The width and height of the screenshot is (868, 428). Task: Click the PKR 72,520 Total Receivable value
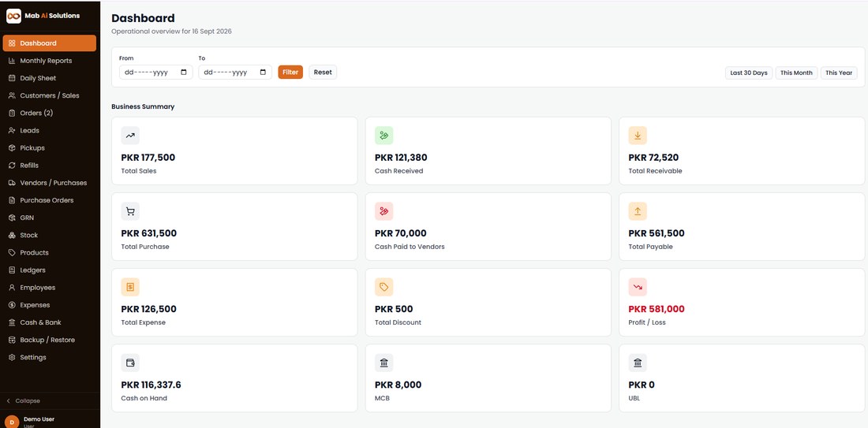pos(653,158)
